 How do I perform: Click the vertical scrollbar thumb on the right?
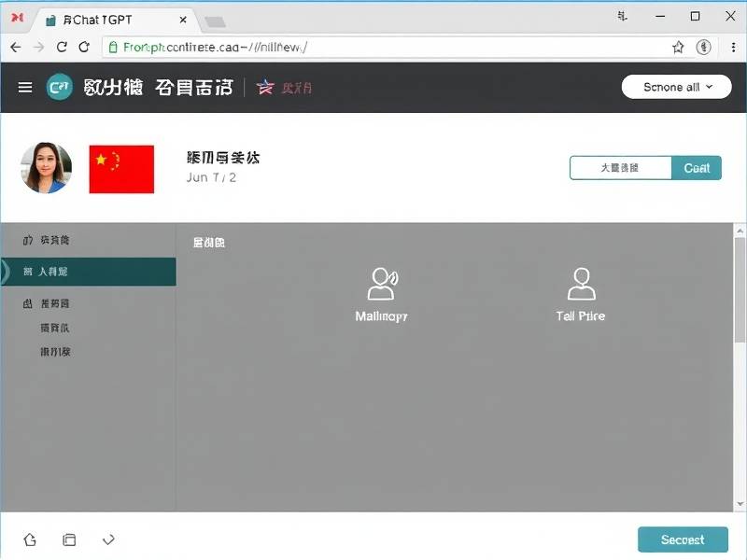(740, 289)
